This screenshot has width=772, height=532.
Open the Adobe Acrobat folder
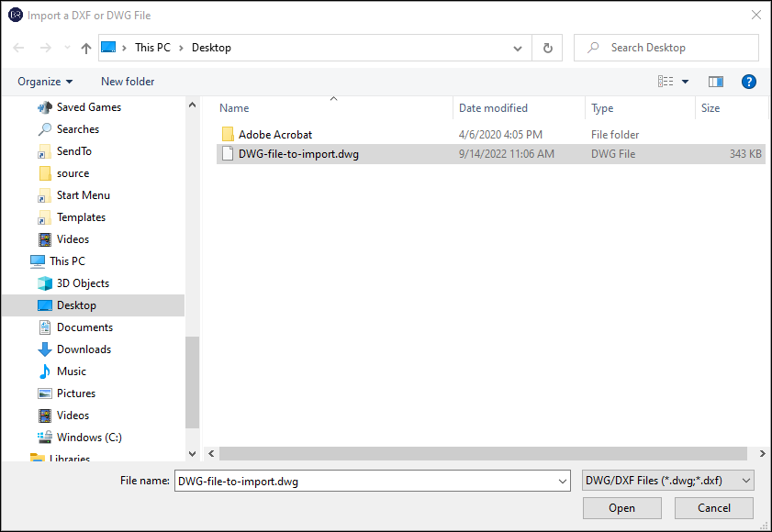point(274,134)
